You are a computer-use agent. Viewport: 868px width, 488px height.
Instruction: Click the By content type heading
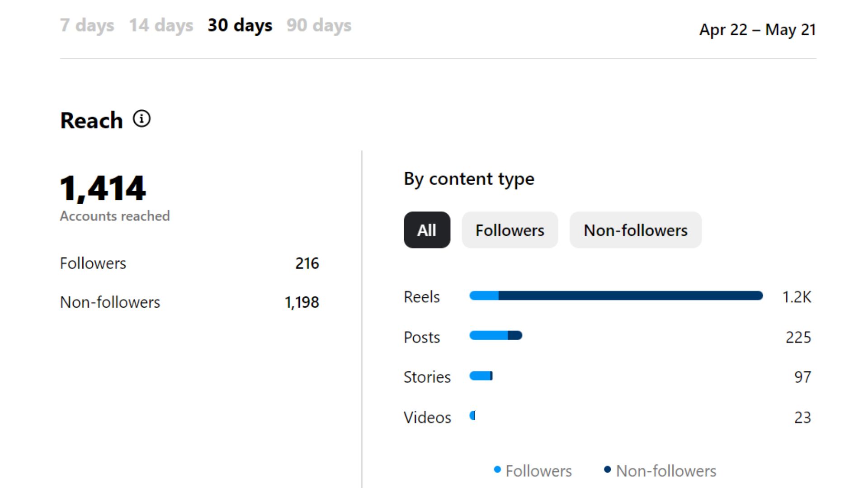click(x=469, y=179)
